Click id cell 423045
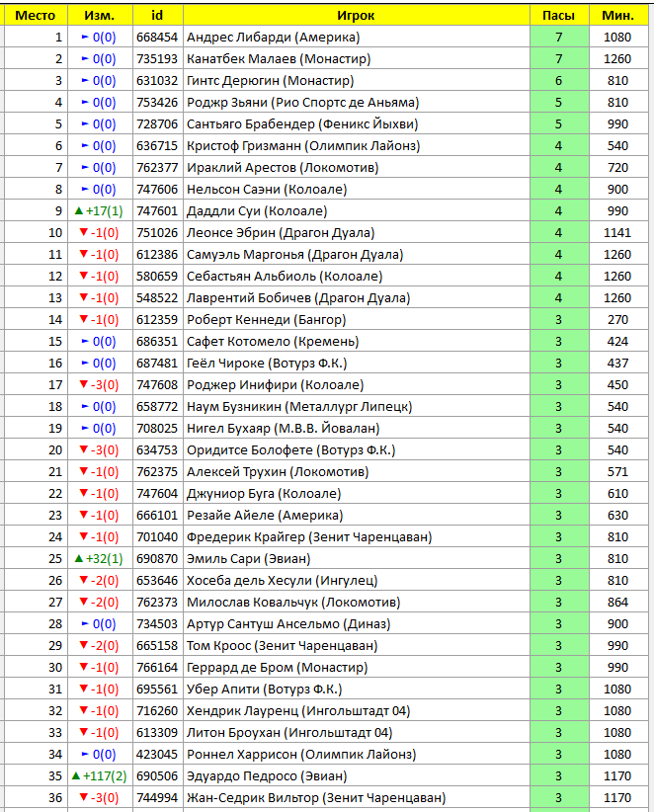Image resolution: width=654 pixels, height=812 pixels. point(158,755)
